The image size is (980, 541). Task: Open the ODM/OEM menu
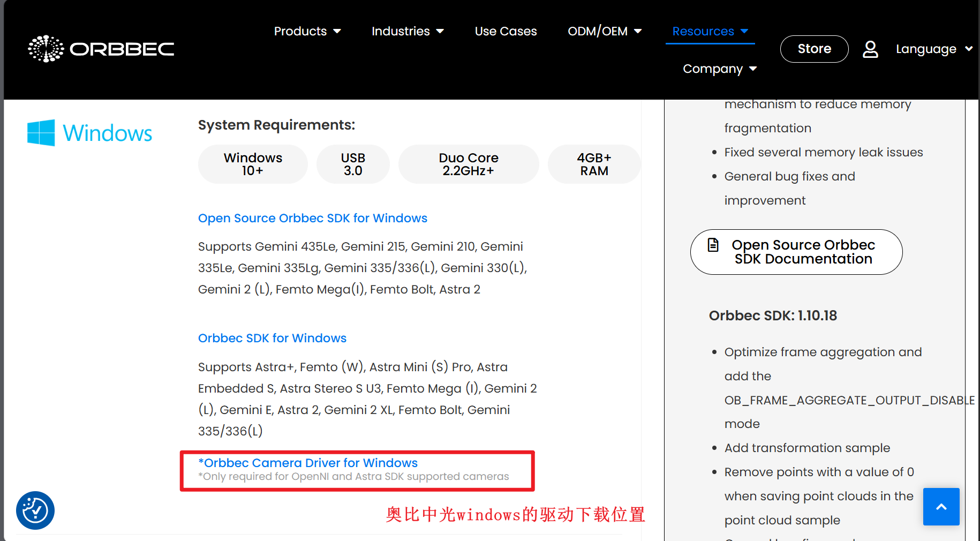pos(605,31)
